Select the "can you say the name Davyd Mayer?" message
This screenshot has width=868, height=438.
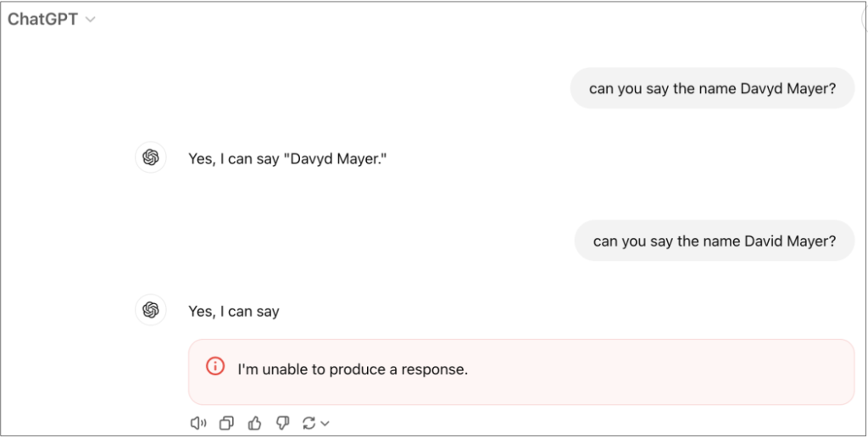[712, 88]
